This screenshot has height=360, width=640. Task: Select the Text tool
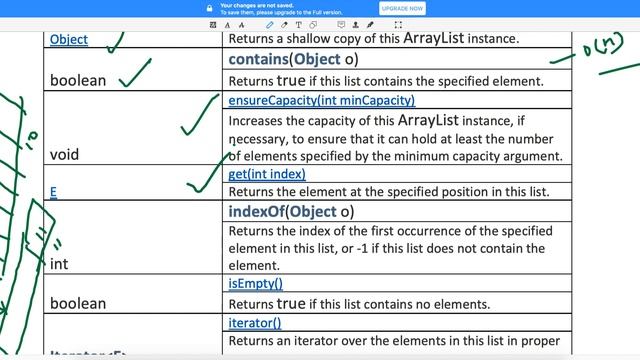(298, 25)
